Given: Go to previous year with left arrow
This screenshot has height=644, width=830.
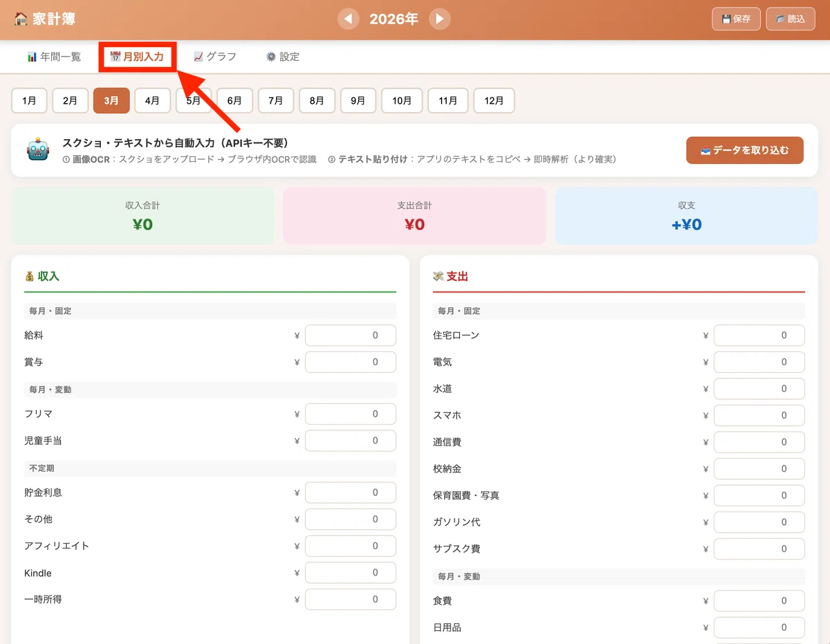Looking at the screenshot, I should [x=349, y=19].
